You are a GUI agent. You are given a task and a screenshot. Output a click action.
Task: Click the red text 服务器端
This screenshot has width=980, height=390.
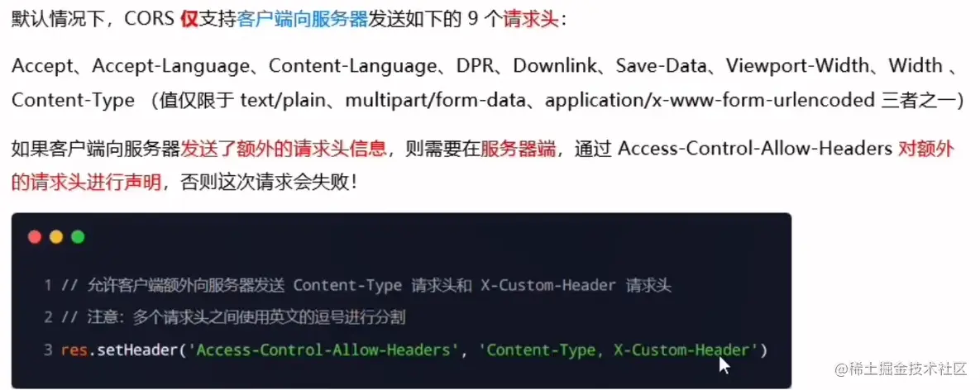tap(517, 149)
